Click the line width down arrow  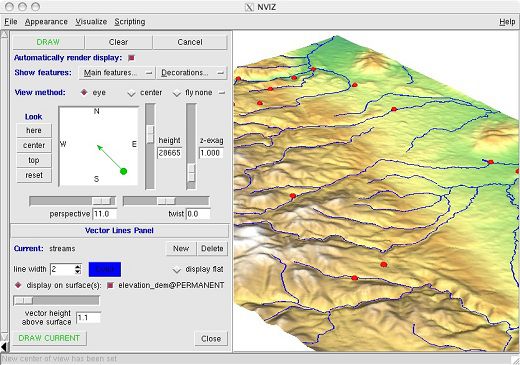tap(78, 272)
